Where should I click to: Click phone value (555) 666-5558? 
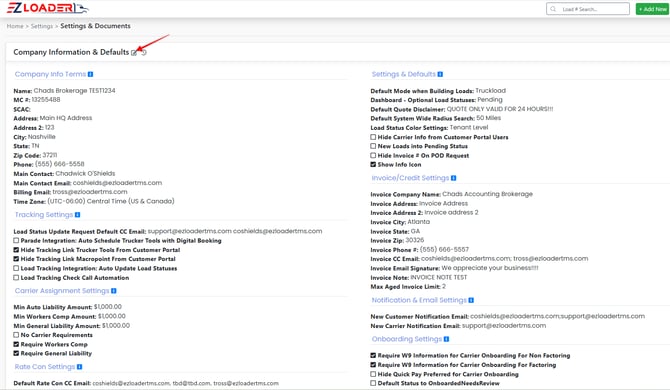[60, 164]
